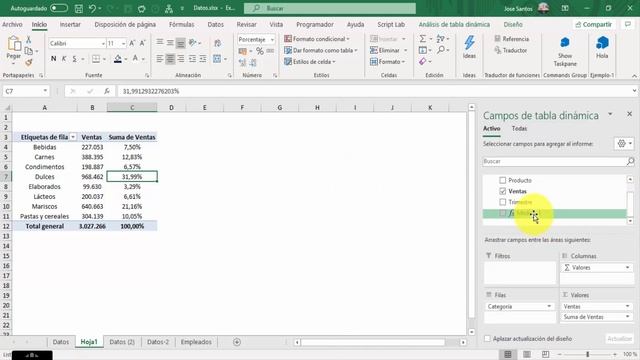Click the top Buscar search box
The width and height of the screenshot is (640, 360).
tap(330, 8)
